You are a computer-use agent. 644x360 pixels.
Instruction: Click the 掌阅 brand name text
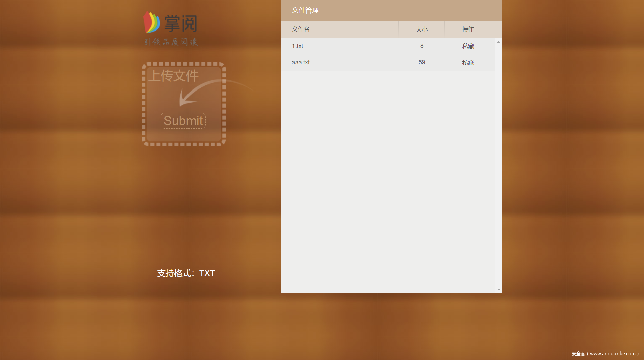click(x=180, y=23)
